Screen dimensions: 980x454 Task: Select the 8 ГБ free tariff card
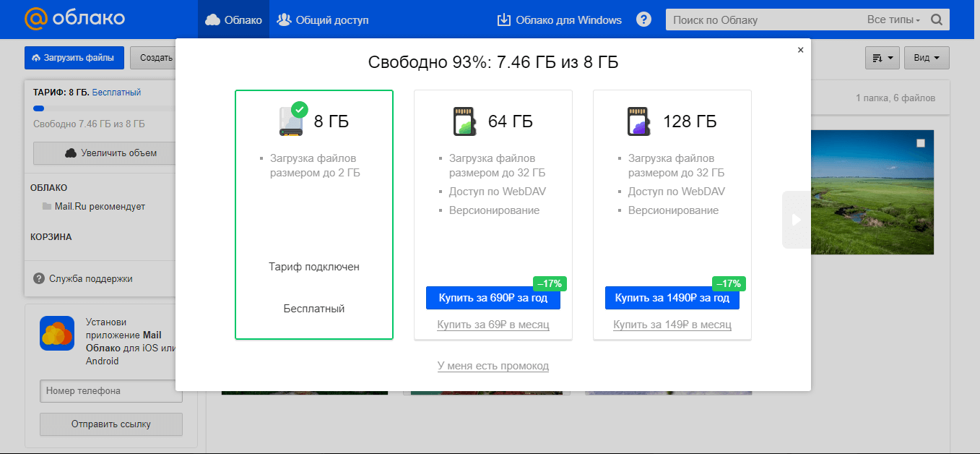[x=314, y=215]
